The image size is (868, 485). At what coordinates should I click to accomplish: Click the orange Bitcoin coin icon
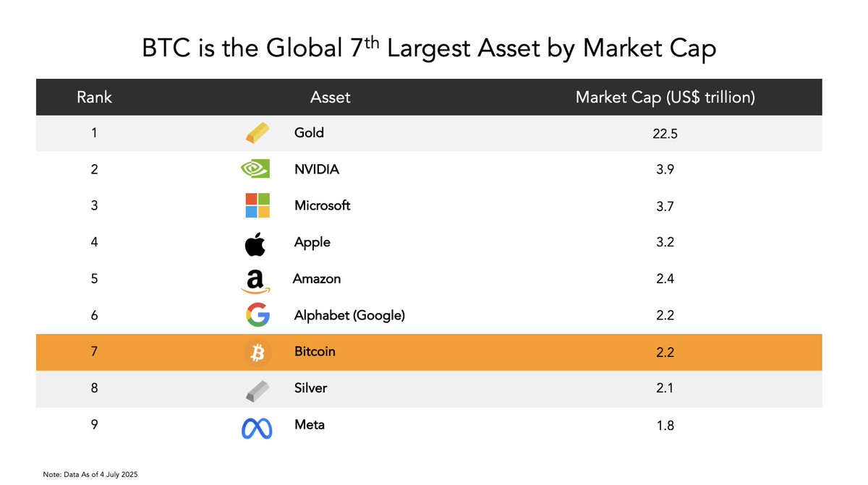[257, 353]
